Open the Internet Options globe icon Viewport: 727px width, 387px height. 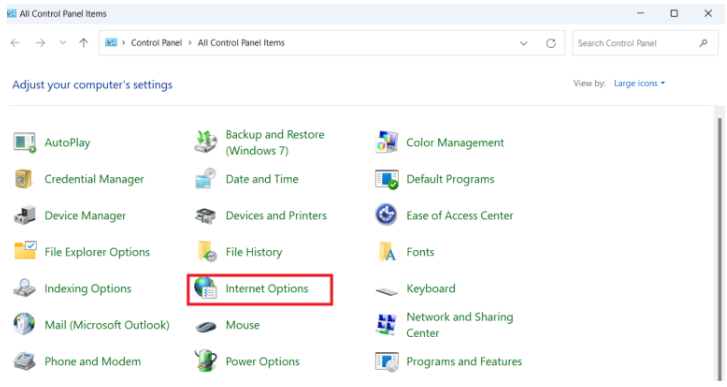pyautogui.click(x=205, y=288)
